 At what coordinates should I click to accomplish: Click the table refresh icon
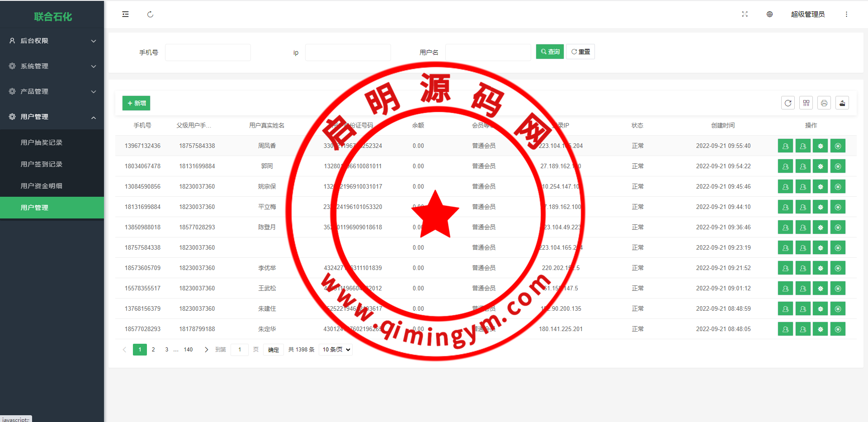788,103
